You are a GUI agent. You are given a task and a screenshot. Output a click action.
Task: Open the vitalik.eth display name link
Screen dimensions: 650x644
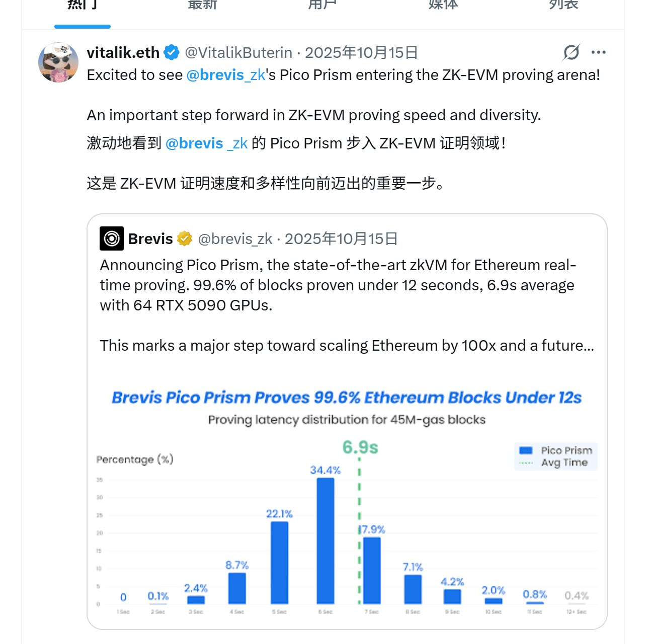(x=123, y=52)
